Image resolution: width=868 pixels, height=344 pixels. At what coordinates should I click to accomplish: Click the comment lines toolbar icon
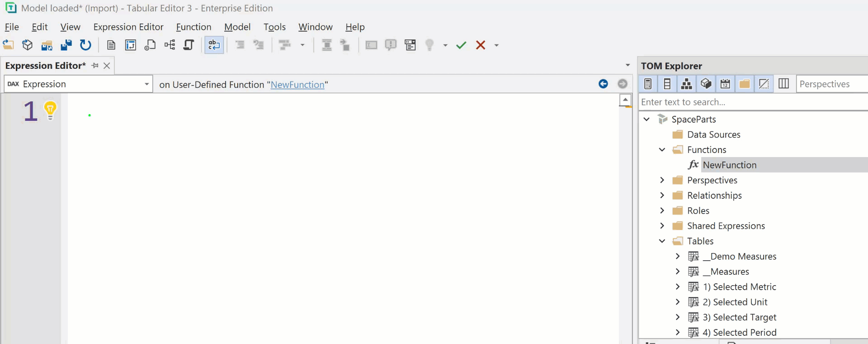(259, 45)
